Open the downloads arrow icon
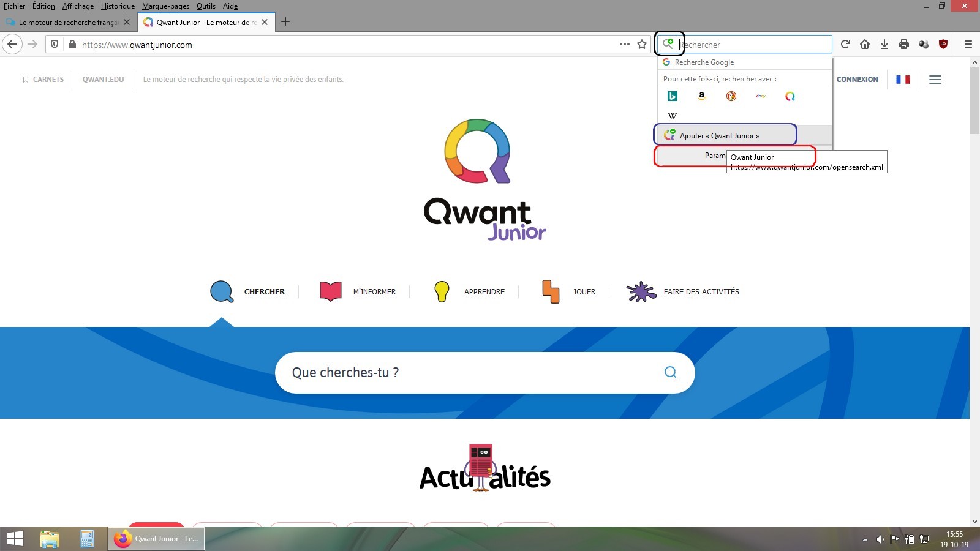 pyautogui.click(x=884, y=44)
